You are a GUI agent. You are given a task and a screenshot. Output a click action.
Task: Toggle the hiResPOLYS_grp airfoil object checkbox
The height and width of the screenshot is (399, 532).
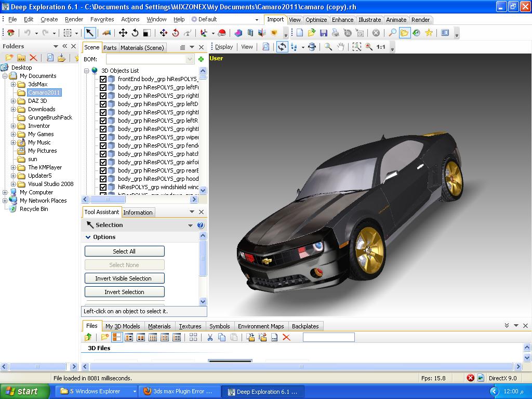[103, 162]
